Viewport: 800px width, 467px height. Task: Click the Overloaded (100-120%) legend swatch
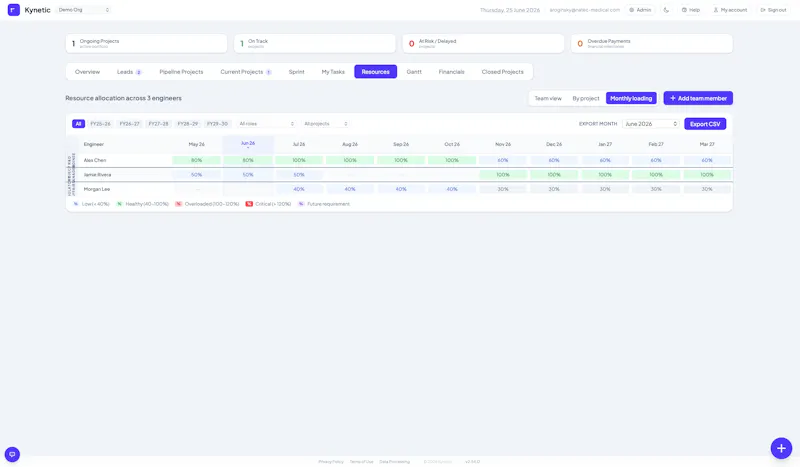coord(179,204)
